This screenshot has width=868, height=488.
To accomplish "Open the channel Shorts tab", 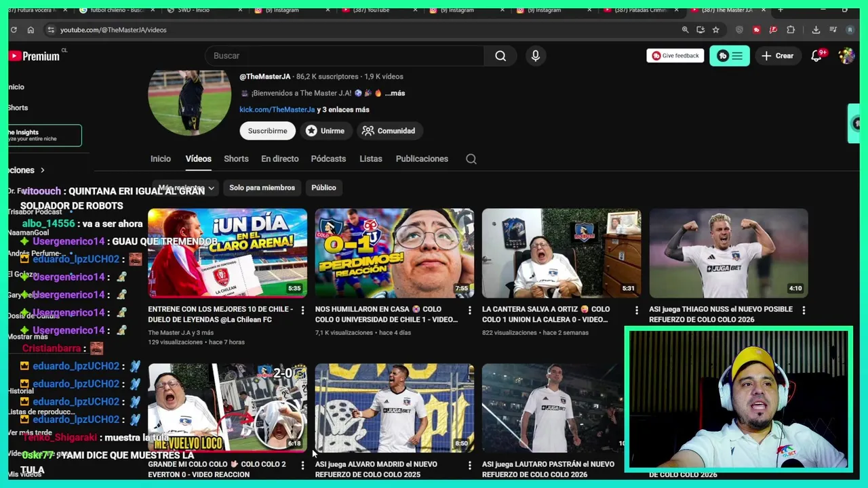I will click(x=236, y=159).
